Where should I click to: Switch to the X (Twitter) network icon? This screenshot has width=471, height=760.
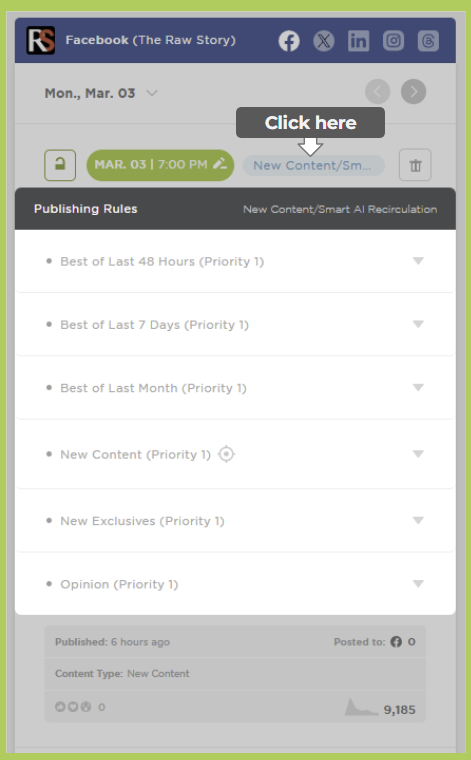324,41
